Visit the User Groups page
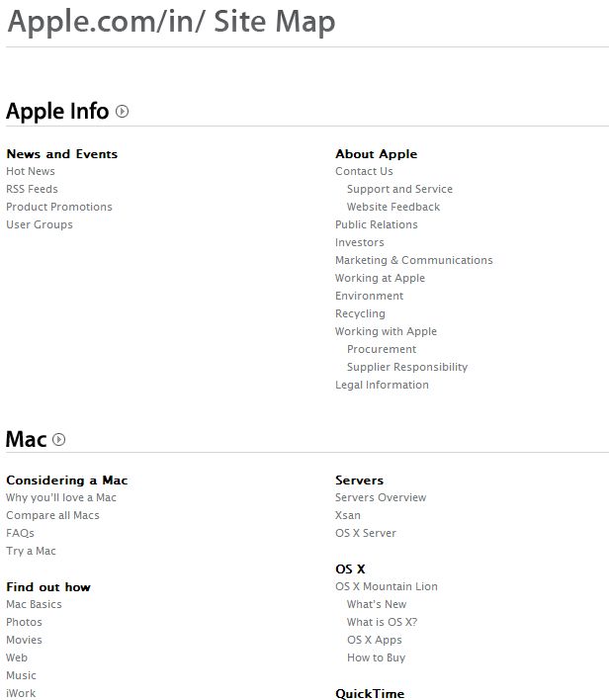Screen dimensions: 609x700 40,225
